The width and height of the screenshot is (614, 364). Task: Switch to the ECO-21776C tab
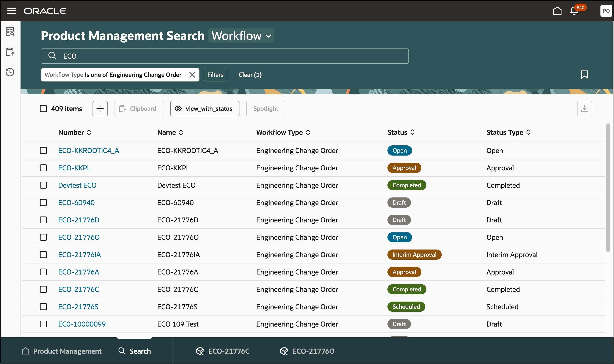point(229,351)
